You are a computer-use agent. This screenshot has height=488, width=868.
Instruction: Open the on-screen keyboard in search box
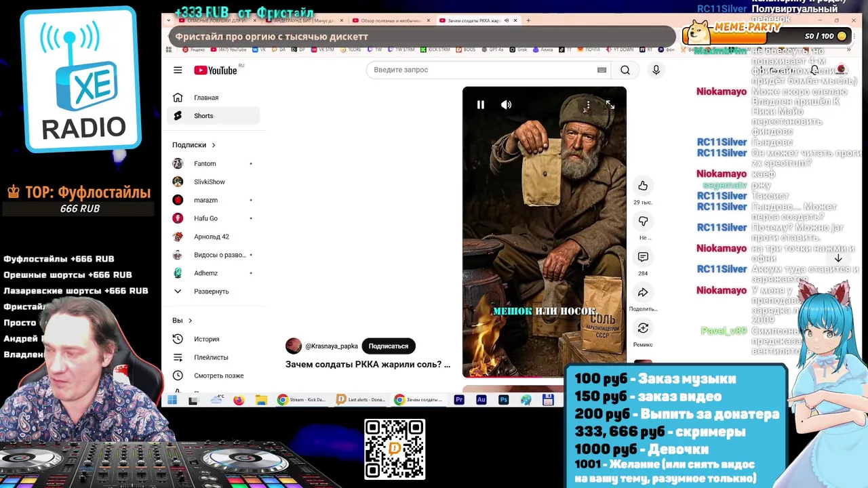(x=601, y=70)
